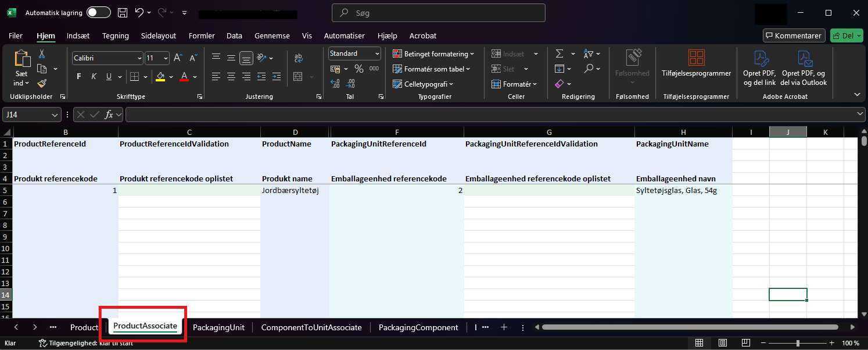Click the Copy icon in Udklipsholder

point(42,69)
